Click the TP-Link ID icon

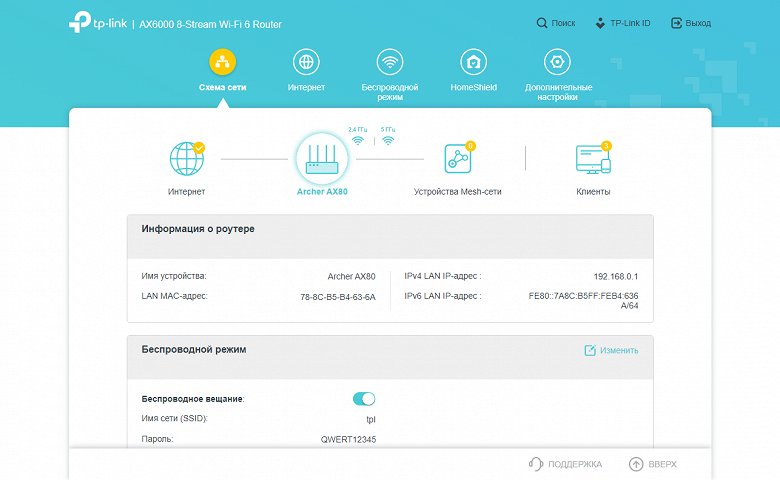click(600, 23)
